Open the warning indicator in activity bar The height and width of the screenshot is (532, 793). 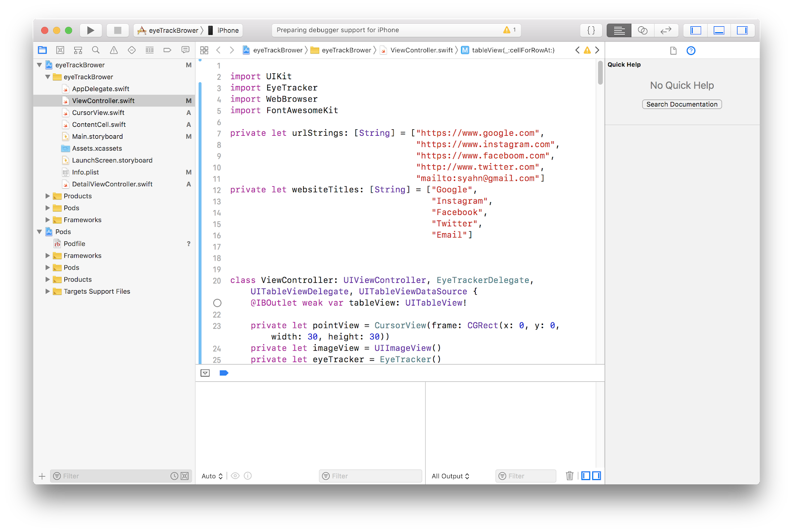510,30
